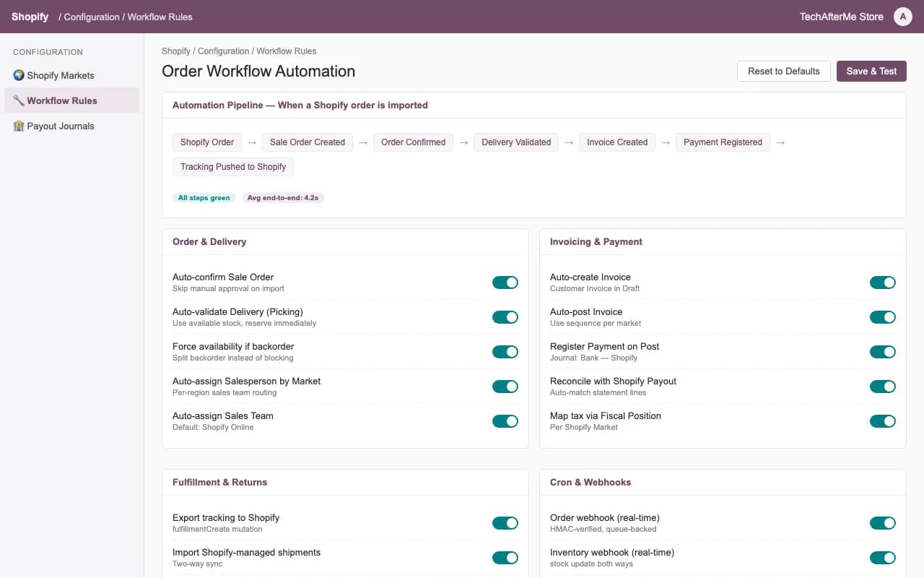
Task: Select the Delivery Validated step
Action: point(516,142)
